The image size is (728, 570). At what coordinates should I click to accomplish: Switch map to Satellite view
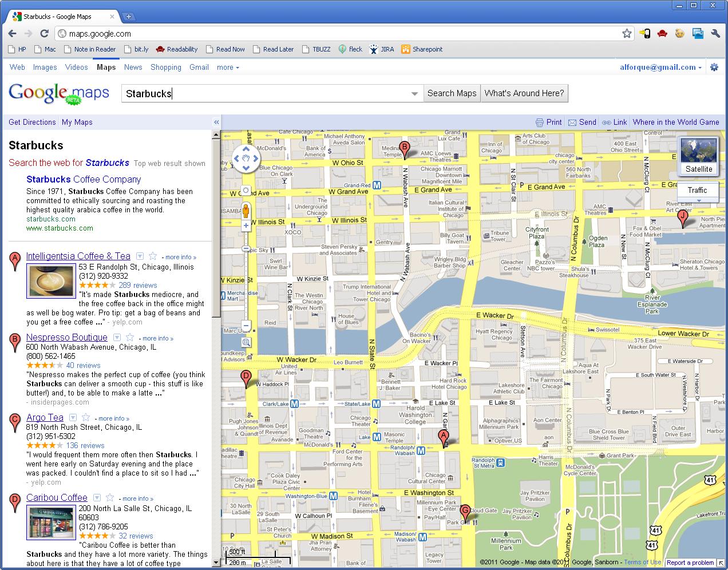coord(699,156)
